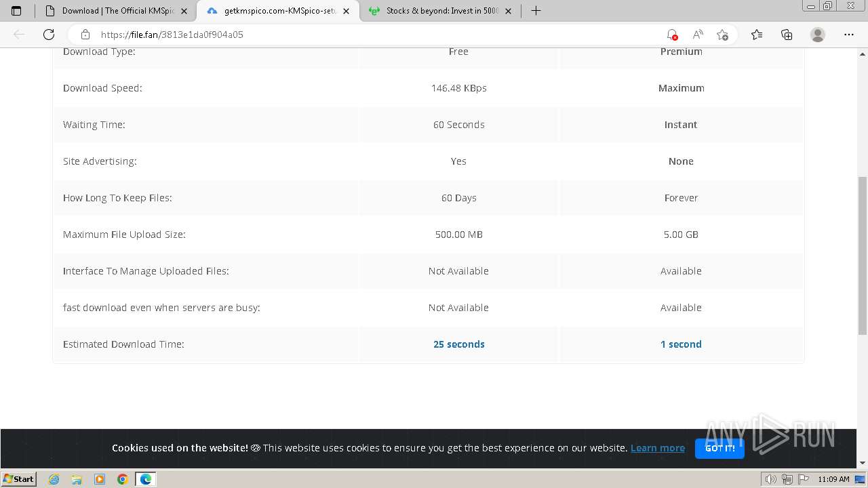Select the 500.00 MB upload size value
The width and height of the screenshot is (868, 488).
click(x=459, y=235)
